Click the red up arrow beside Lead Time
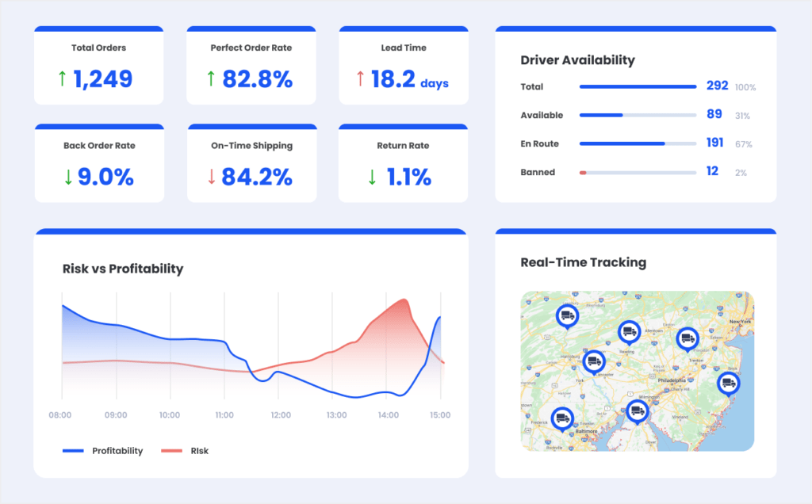This screenshot has width=812, height=504. (x=360, y=79)
